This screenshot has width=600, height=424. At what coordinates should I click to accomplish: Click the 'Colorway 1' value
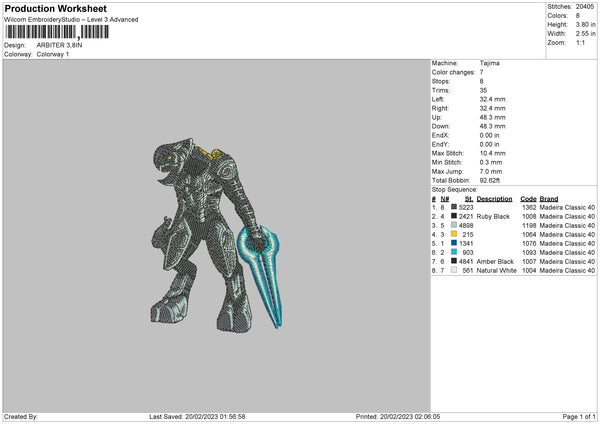point(53,54)
